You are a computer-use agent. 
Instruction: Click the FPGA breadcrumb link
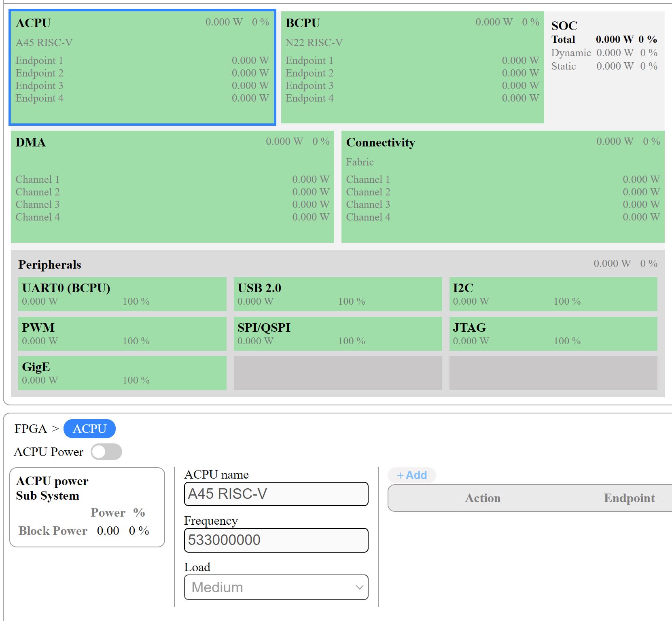(31, 428)
